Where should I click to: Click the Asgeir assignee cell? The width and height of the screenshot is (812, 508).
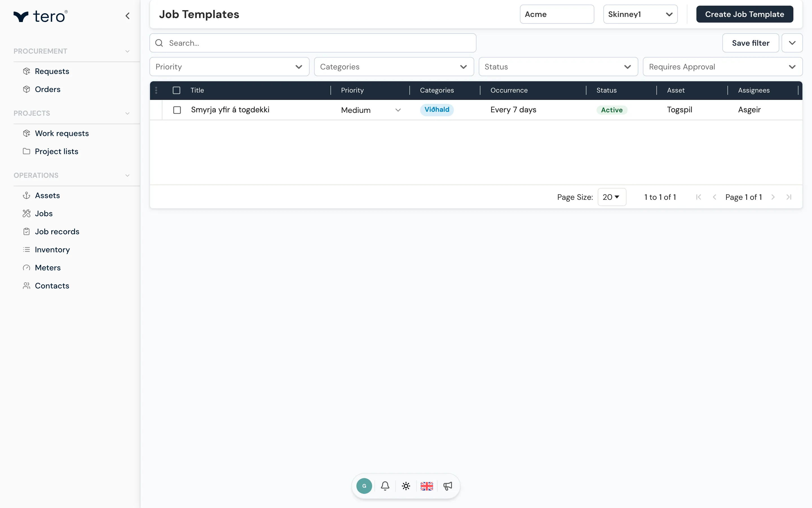click(x=749, y=110)
